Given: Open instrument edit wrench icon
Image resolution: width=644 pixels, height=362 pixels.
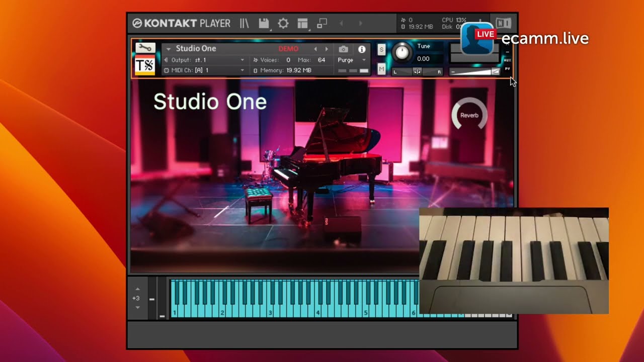Looking at the screenshot, I should [145, 48].
